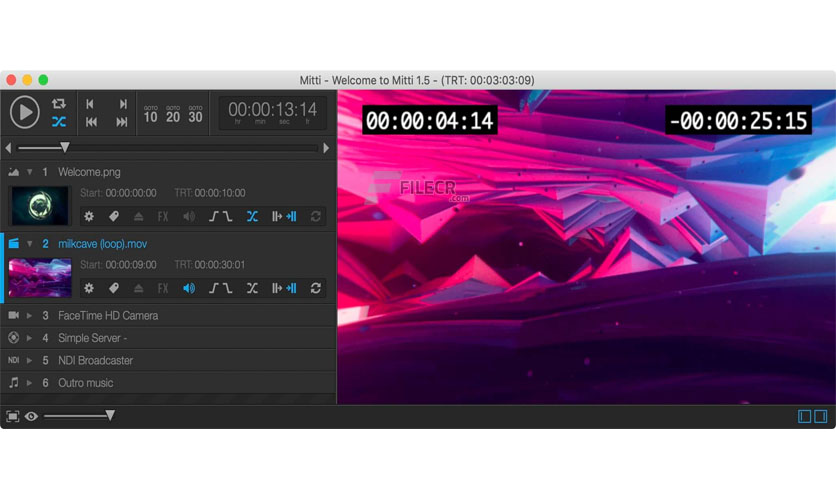The height and width of the screenshot is (484, 836).
Task: Click fade-in curve icon on milkcave cue
Action: [213, 288]
